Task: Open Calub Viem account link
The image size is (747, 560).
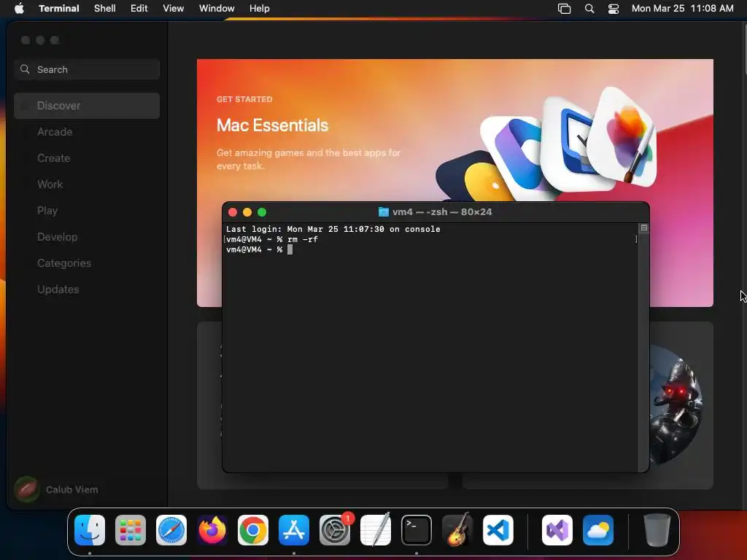Action: 72,489
